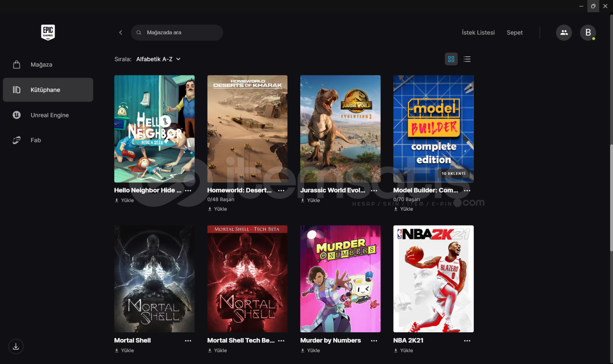The image size is (613, 364).
Task: Click the Mağazada ara search field
Action: tap(177, 32)
